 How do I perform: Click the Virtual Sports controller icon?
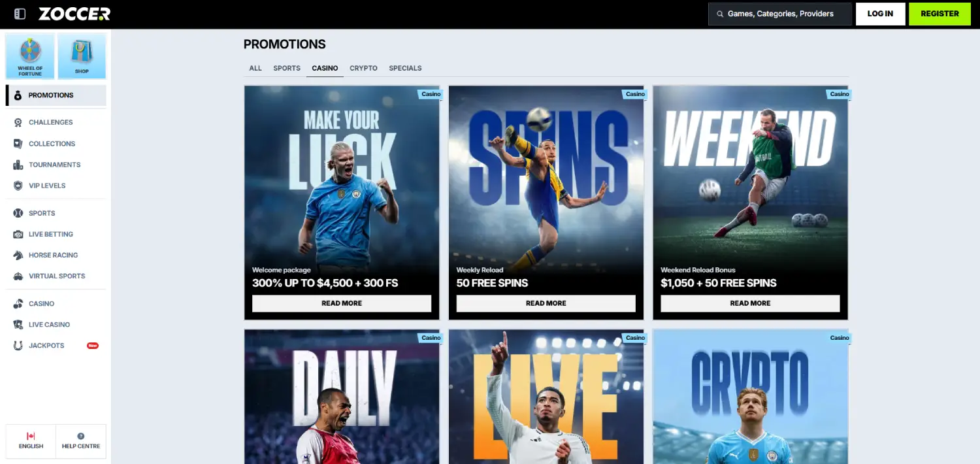(x=18, y=276)
